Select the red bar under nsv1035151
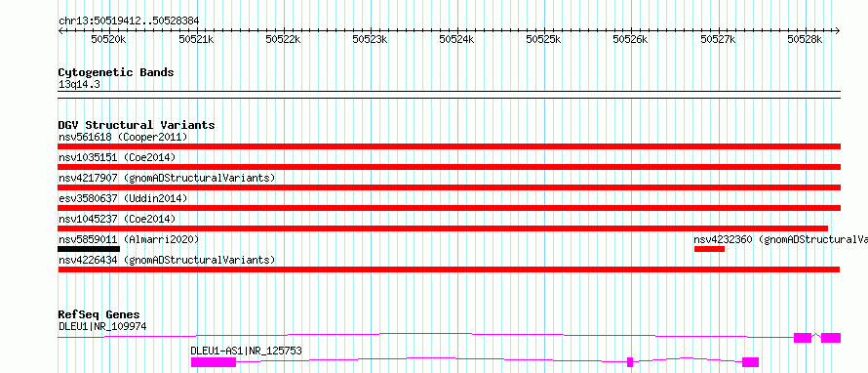Viewport: 868px width, 373px height. click(449, 167)
